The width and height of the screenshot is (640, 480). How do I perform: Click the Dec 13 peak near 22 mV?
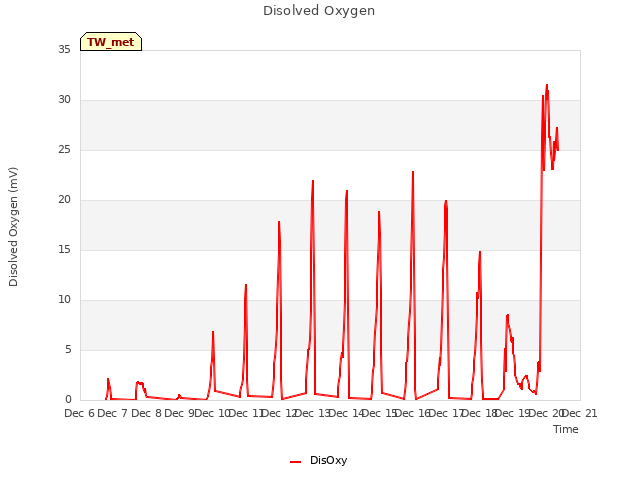pyautogui.click(x=313, y=181)
